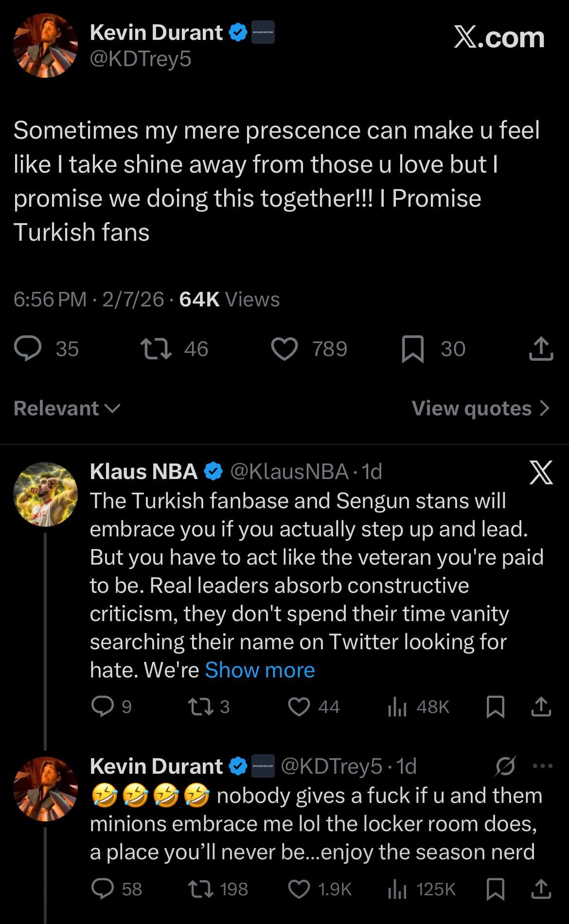Bookmark the Klaus NBA reply

click(x=495, y=707)
